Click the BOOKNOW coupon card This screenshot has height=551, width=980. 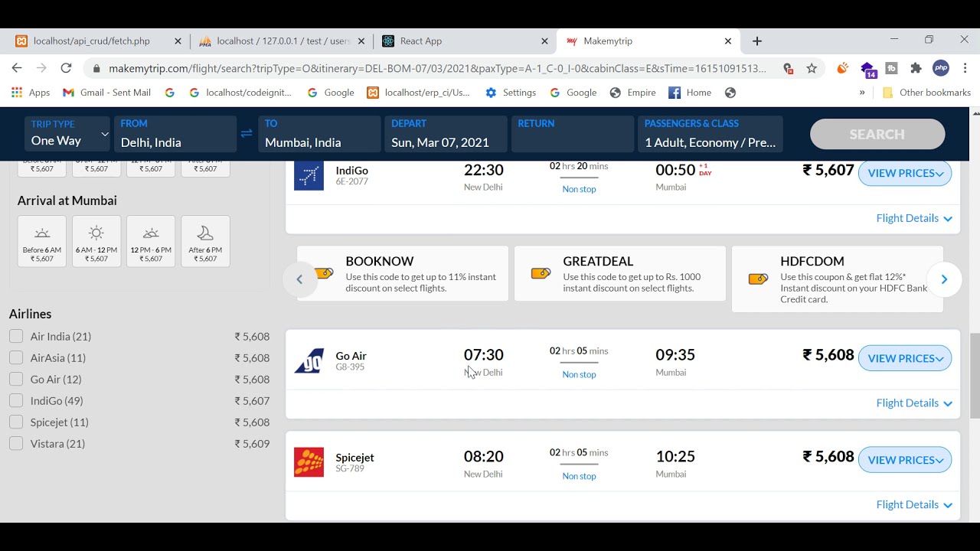pos(403,273)
